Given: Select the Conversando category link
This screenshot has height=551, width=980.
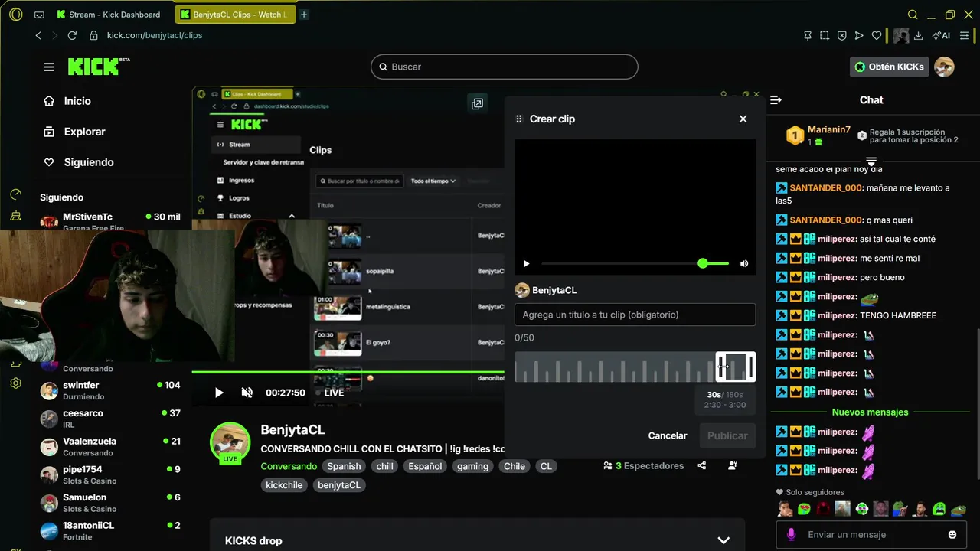Looking at the screenshot, I should coord(289,466).
